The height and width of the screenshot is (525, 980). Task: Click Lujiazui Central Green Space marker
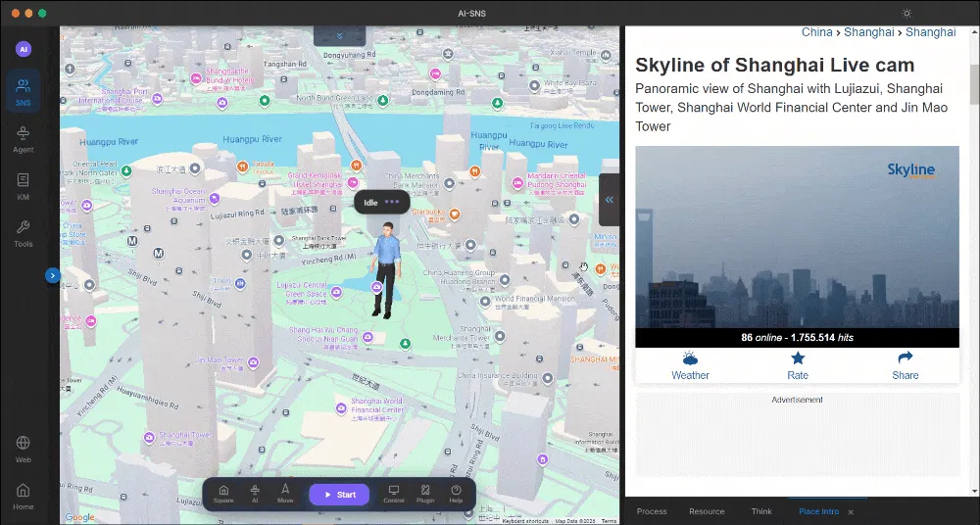tap(336, 292)
